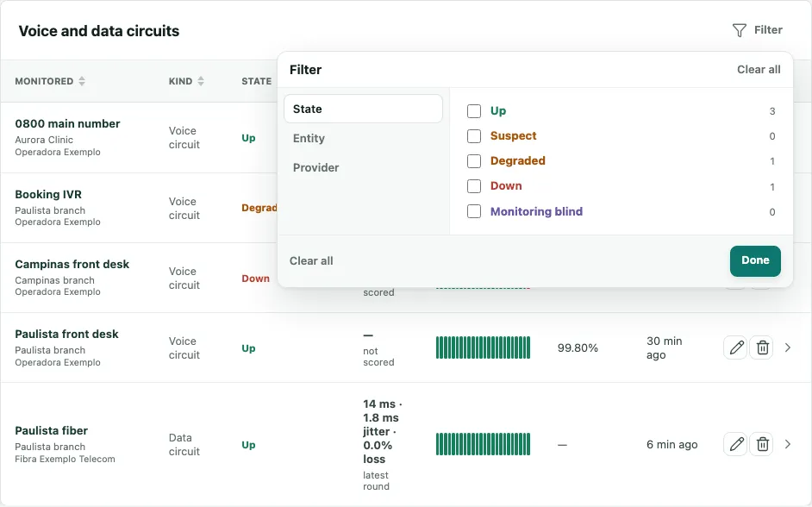Click 'Fibra Exemplo Telecom' provider text
This screenshot has width=812, height=507.
tap(65, 460)
